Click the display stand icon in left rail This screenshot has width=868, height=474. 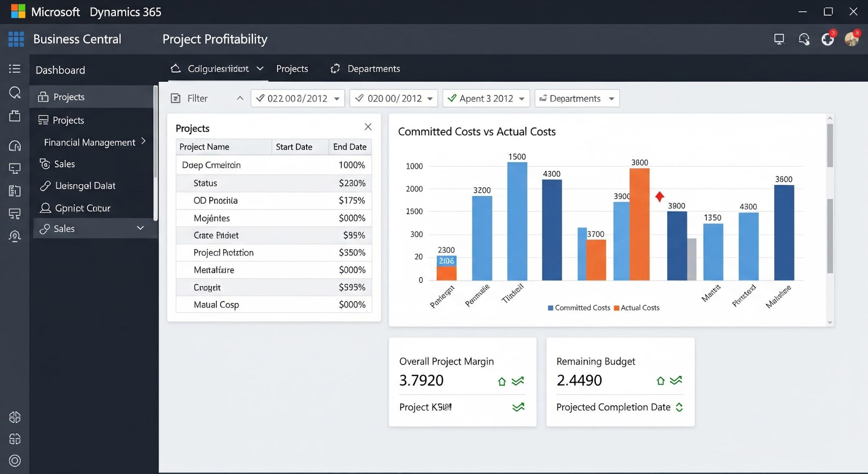coord(15,213)
